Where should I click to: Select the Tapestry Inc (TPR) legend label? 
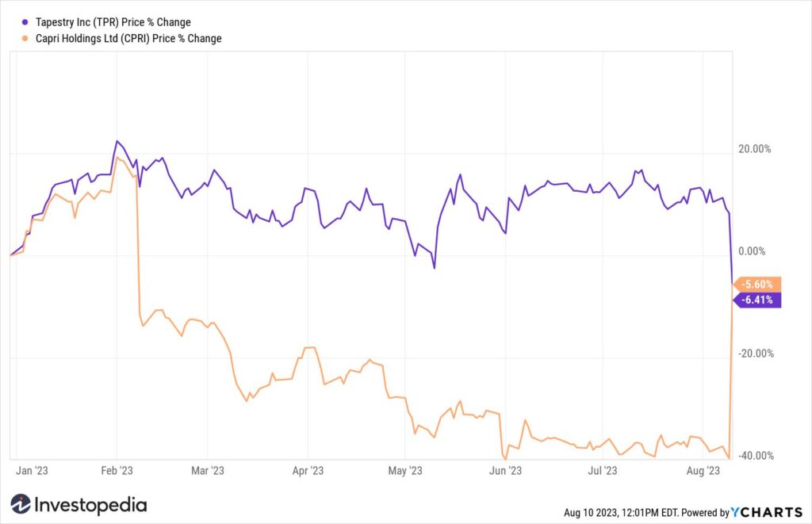(x=113, y=22)
